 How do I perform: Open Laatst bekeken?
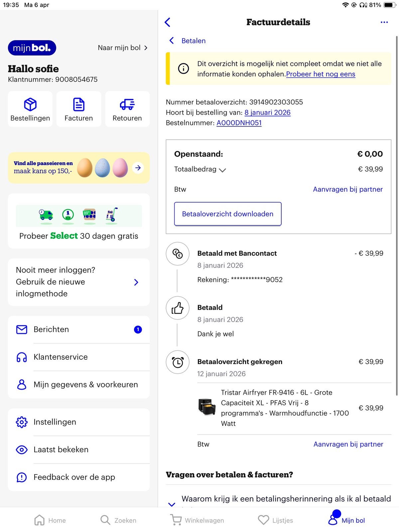point(79,450)
